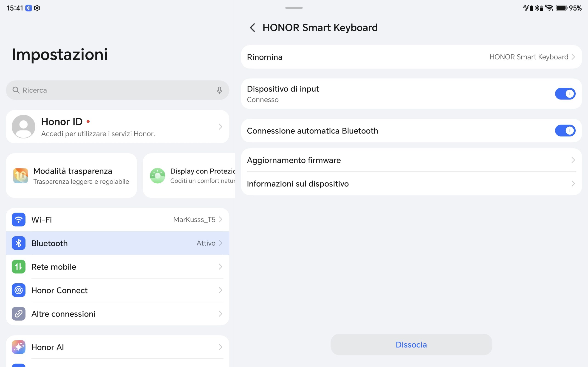Screen dimensions: 588x367
Task: Tap the Rete mobile green icon
Action: pyautogui.click(x=19, y=267)
